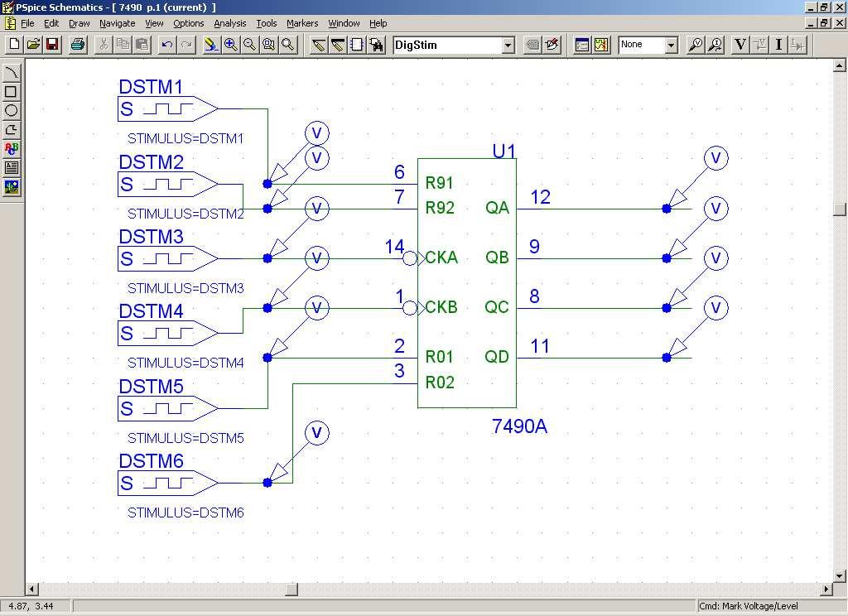Select the Draw Bus tool
The height and width of the screenshot is (616, 848).
338,45
